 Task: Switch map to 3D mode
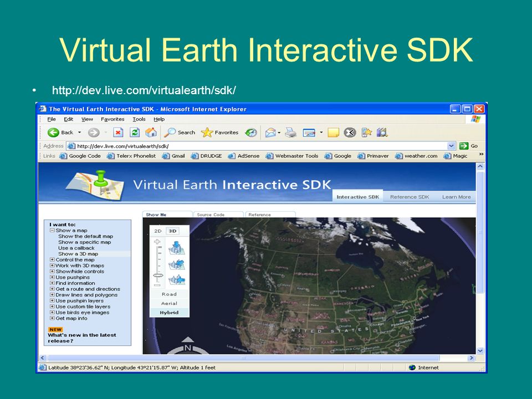click(173, 231)
